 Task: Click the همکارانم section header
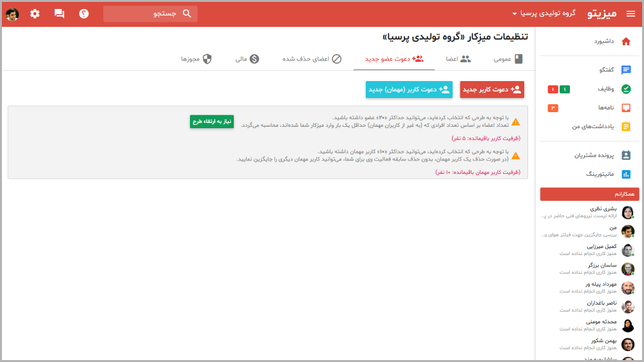pyautogui.click(x=589, y=194)
